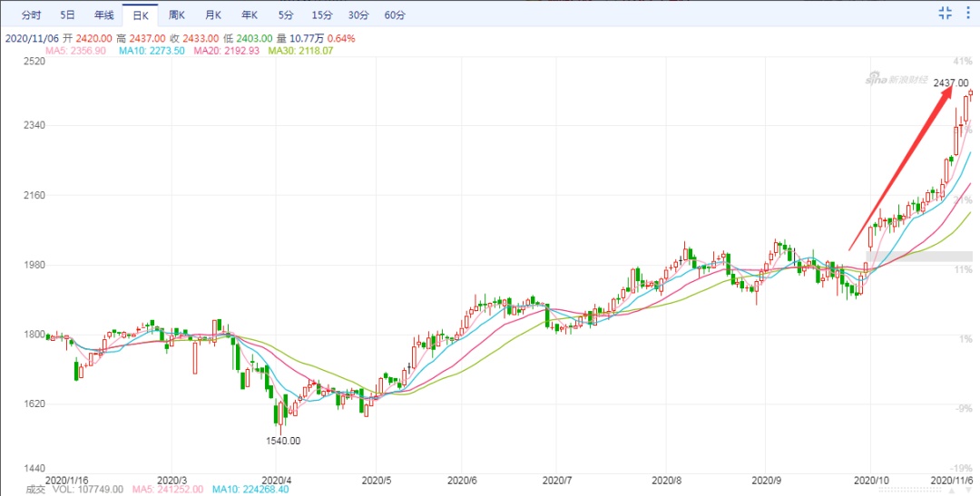Show the 5分 five-minute chart
Screen dimensions: 980x496
(x=286, y=15)
